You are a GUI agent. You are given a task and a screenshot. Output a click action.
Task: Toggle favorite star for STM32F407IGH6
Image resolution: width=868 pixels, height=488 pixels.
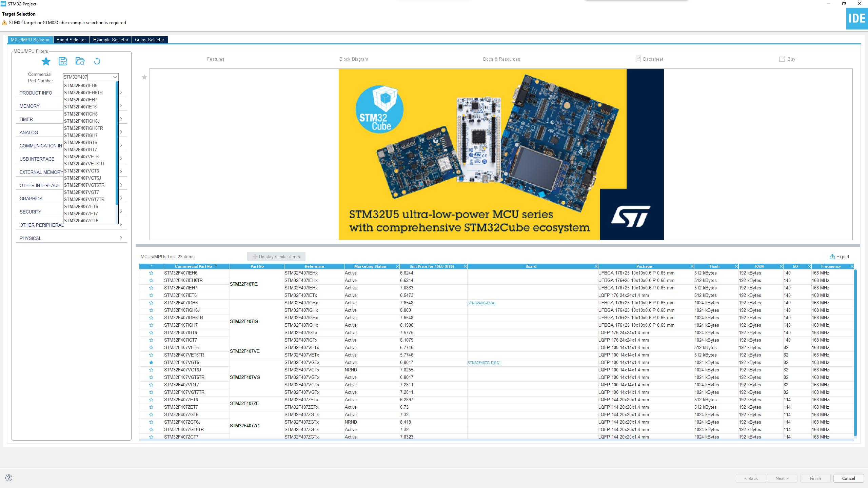point(151,303)
